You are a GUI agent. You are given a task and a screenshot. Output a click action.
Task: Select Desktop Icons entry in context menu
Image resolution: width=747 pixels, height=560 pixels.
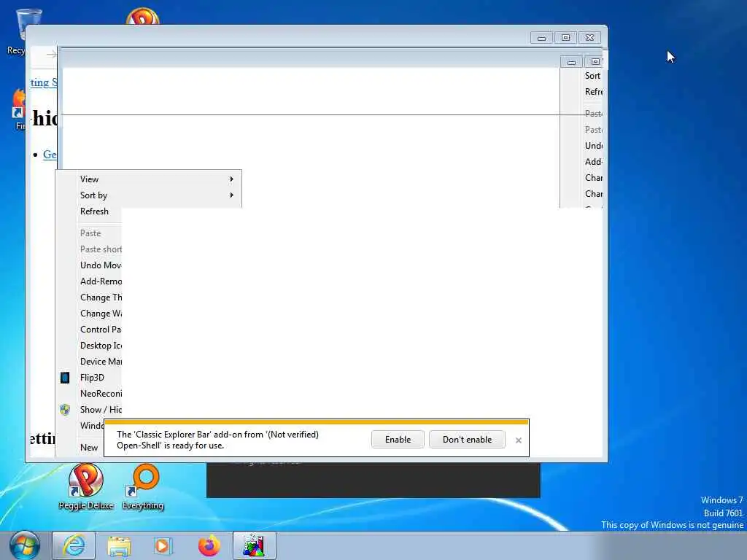(x=101, y=346)
